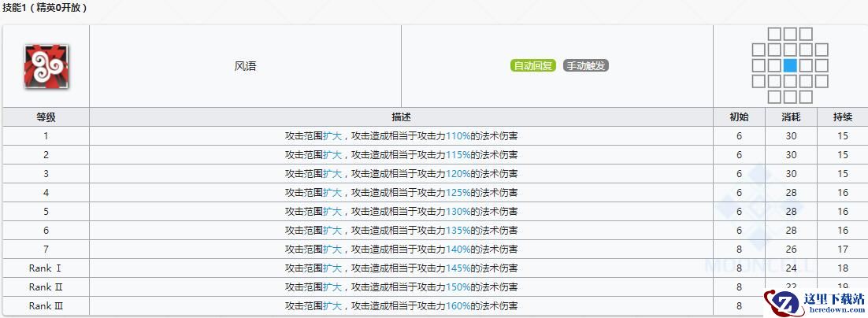Click the 描述 column header
This screenshot has width=868, height=318.
point(401,117)
